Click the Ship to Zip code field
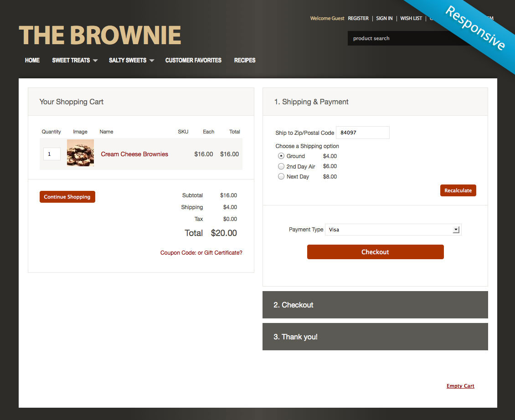Viewport: 515px width, 420px height. click(x=362, y=133)
